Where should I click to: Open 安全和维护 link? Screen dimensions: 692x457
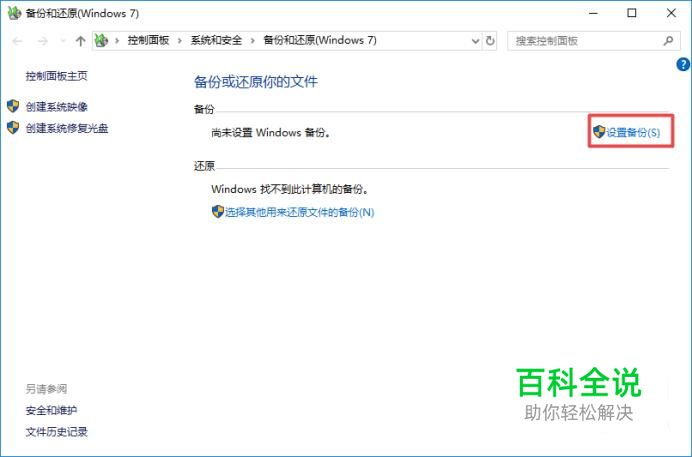coord(51,410)
